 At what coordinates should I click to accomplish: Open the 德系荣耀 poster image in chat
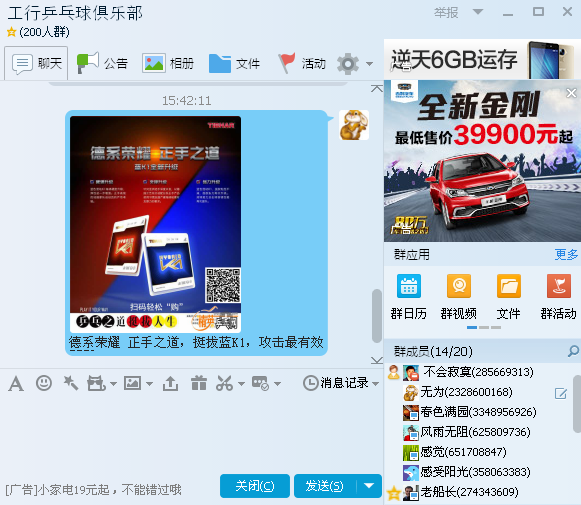[155, 224]
